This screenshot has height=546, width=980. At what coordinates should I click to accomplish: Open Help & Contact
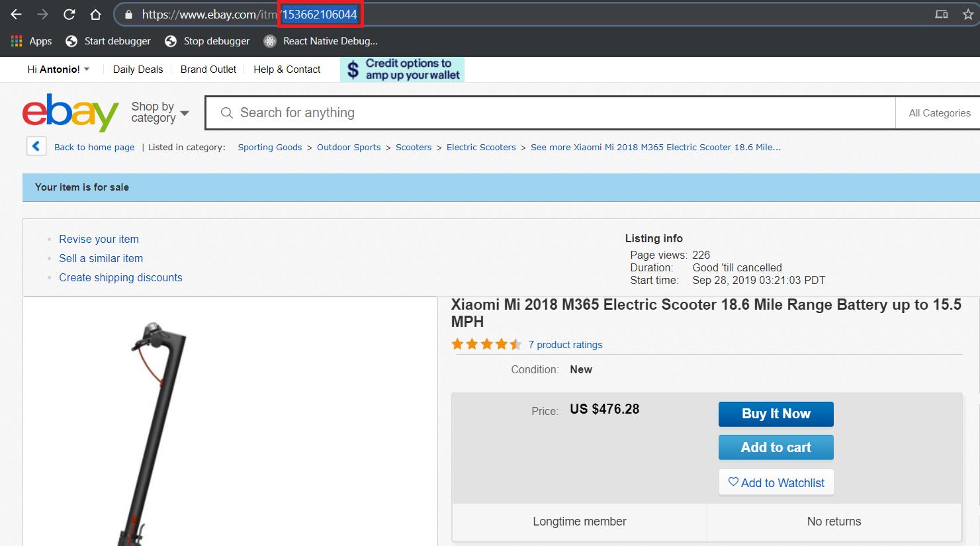pyautogui.click(x=287, y=69)
